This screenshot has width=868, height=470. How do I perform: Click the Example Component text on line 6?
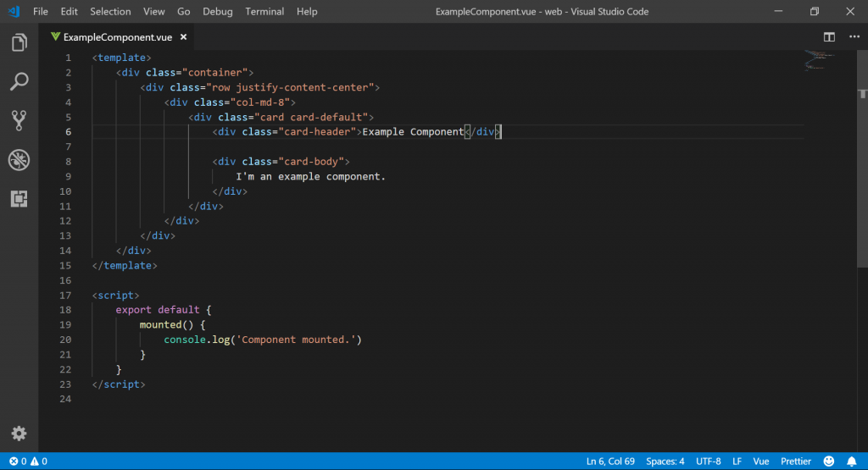tap(413, 131)
